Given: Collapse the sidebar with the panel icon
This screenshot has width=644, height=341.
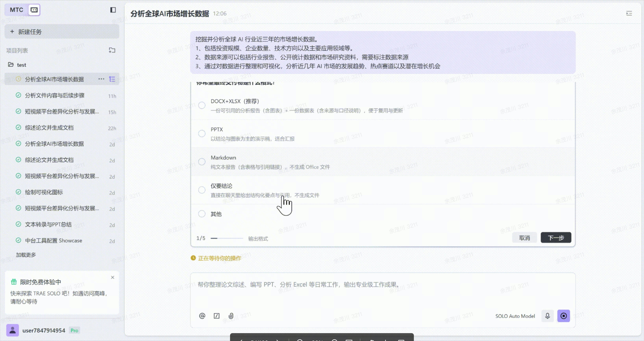Looking at the screenshot, I should point(113,10).
